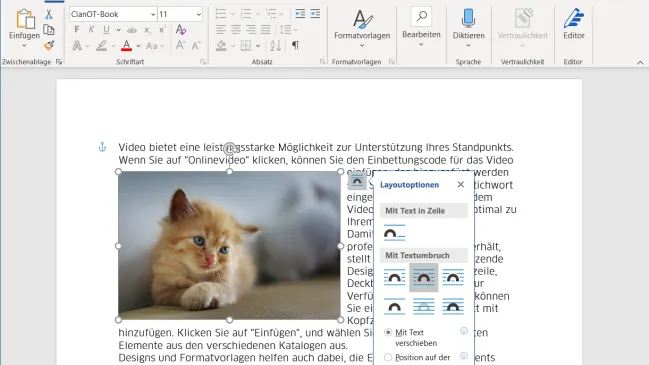Open Formatvorlagen styles gallery button
Image resolution: width=649 pixels, height=365 pixels.
(x=362, y=28)
